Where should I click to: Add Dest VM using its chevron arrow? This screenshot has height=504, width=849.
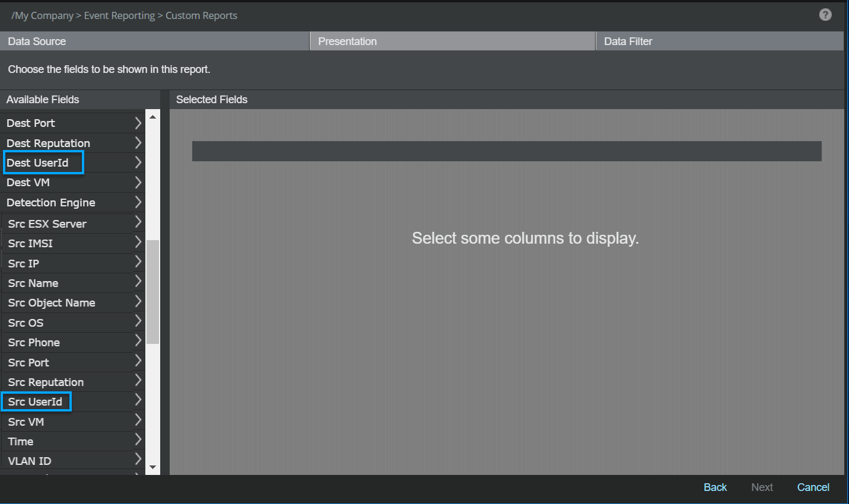tap(138, 182)
